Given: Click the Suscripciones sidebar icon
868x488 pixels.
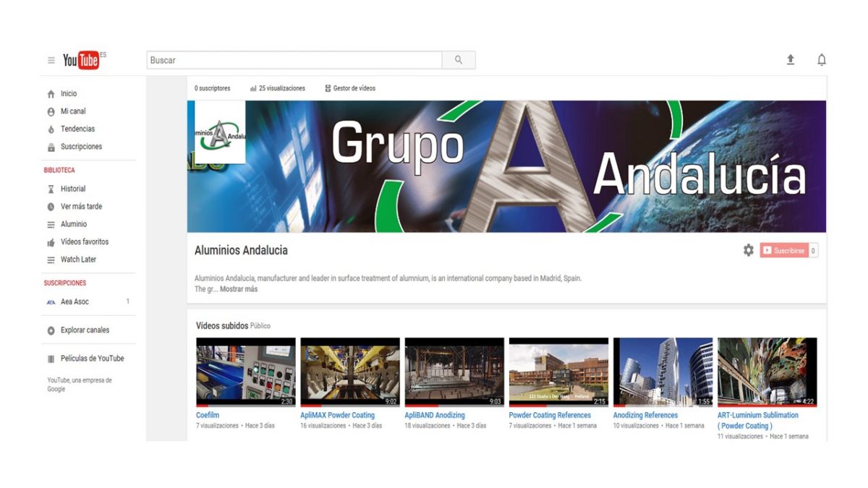Looking at the screenshot, I should (51, 147).
